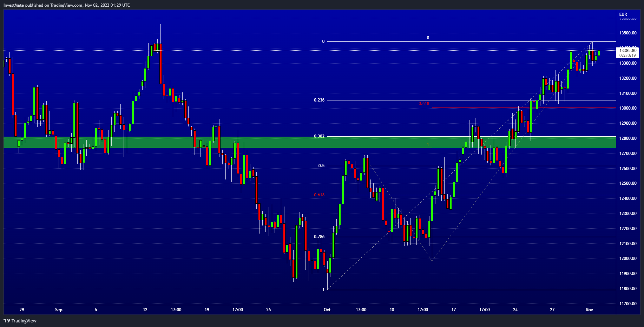Click the 12500.00 price axis label
Image resolution: width=644 pixels, height=327 pixels.
tap(628, 183)
